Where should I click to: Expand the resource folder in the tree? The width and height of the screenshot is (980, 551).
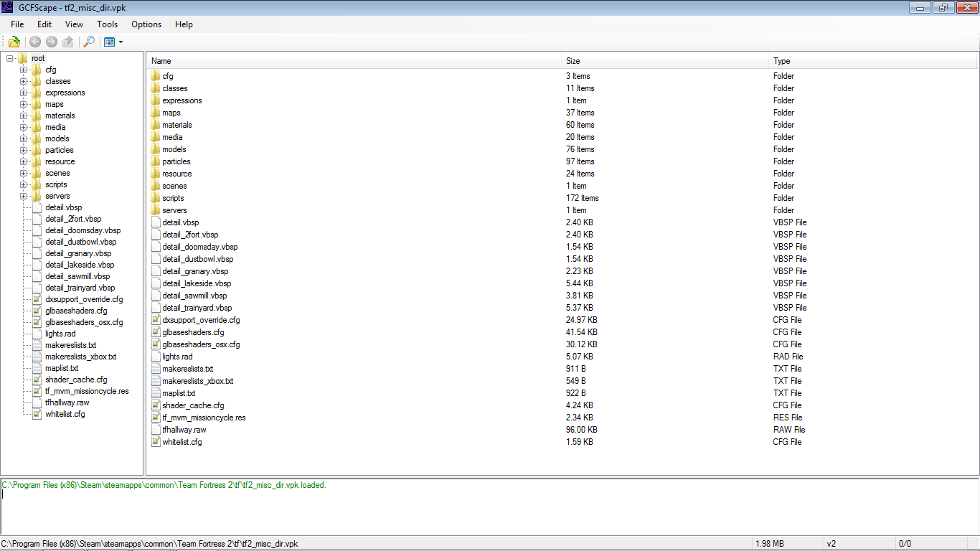pyautogui.click(x=24, y=161)
